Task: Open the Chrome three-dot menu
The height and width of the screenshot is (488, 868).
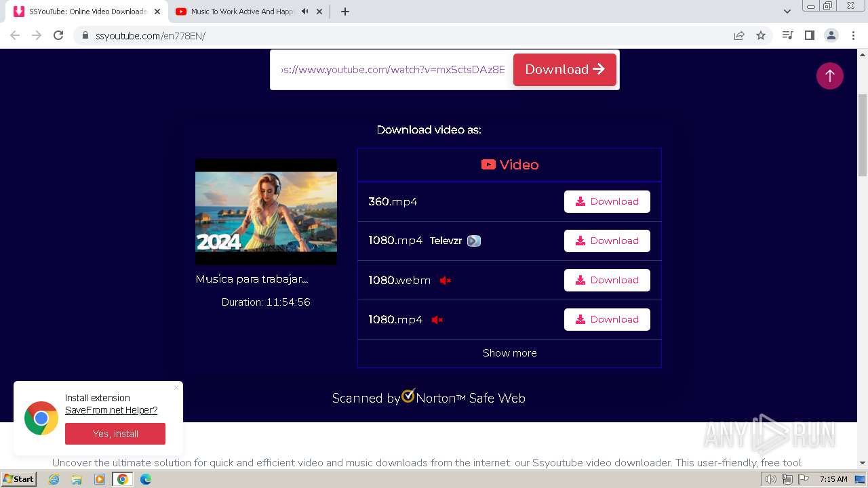Action: (853, 35)
